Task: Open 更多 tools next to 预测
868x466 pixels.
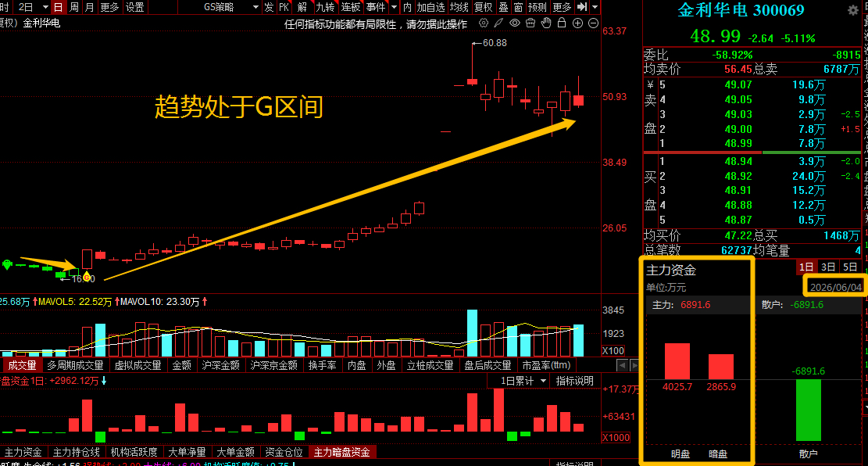Action: (x=562, y=7)
